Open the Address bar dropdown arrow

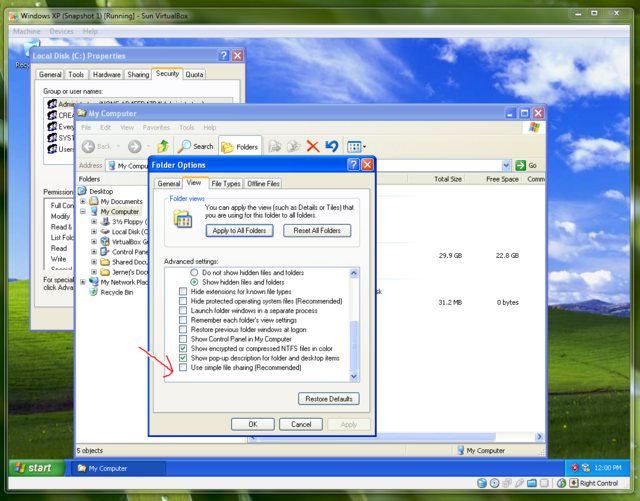(x=506, y=165)
